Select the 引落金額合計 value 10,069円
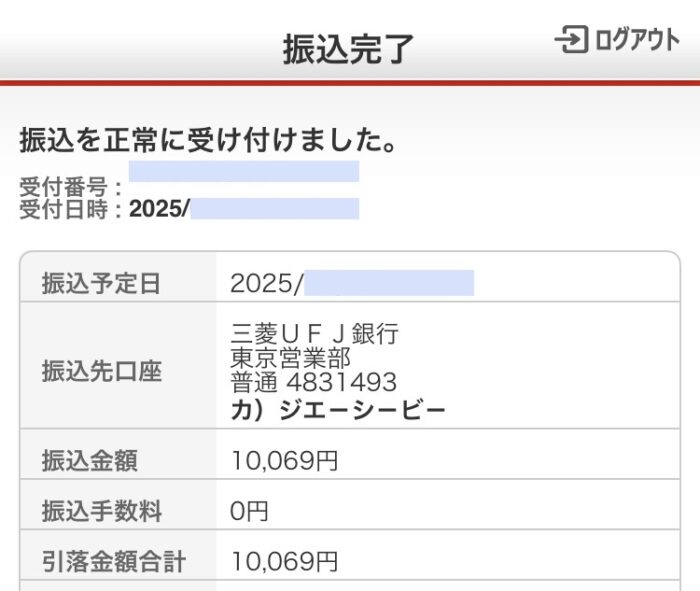 (284, 562)
